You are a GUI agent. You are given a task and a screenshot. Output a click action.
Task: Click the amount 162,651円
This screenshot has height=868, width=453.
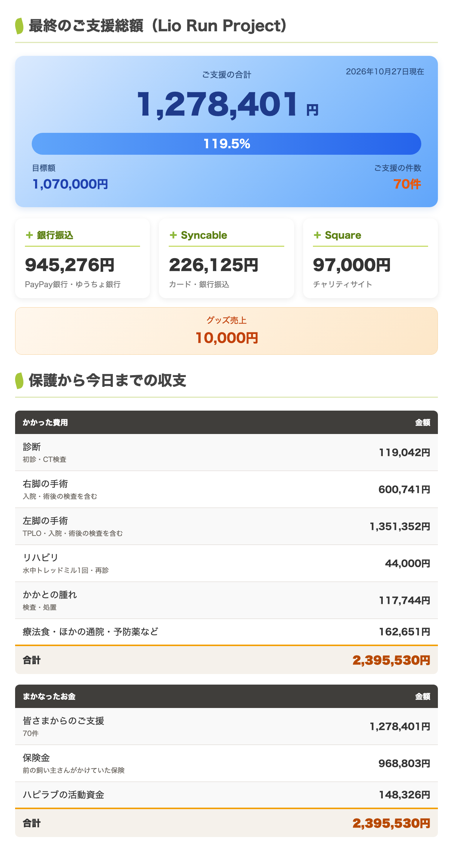(405, 632)
